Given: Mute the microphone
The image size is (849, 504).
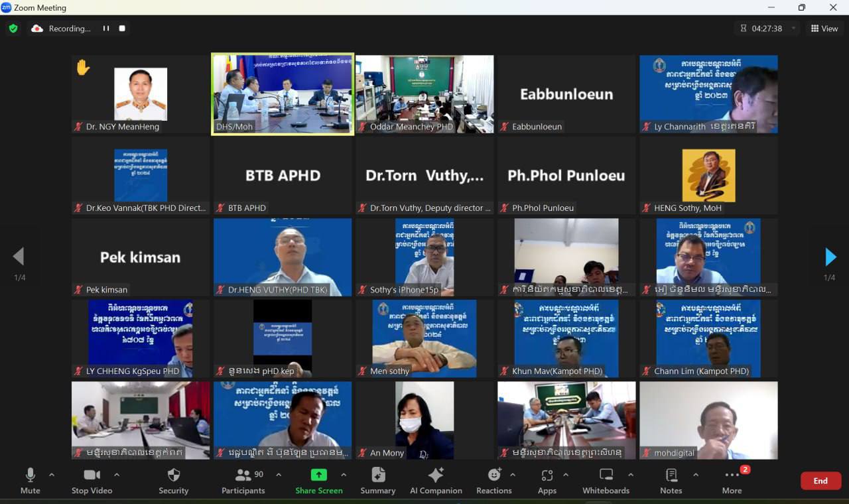Looking at the screenshot, I should (x=30, y=481).
